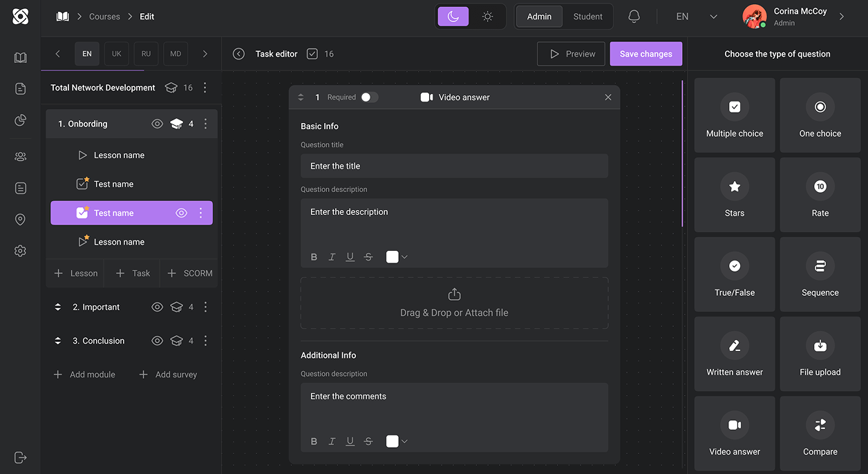
Task: Apply strikethrough in question description toolbar
Action: point(368,257)
